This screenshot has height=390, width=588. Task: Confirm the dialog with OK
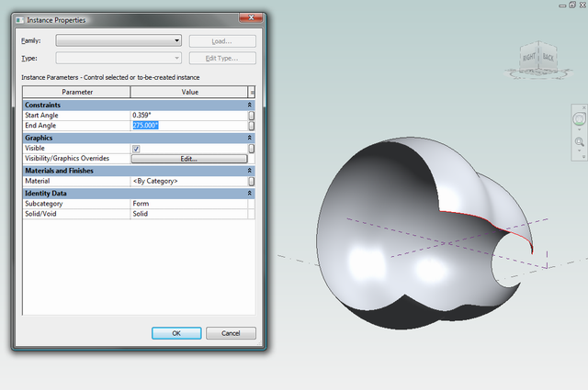(x=176, y=333)
